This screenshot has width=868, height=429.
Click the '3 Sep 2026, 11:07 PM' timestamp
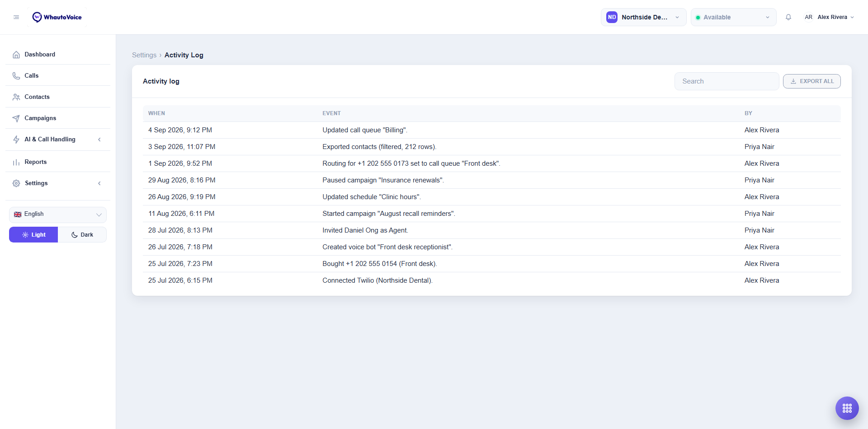(x=182, y=147)
